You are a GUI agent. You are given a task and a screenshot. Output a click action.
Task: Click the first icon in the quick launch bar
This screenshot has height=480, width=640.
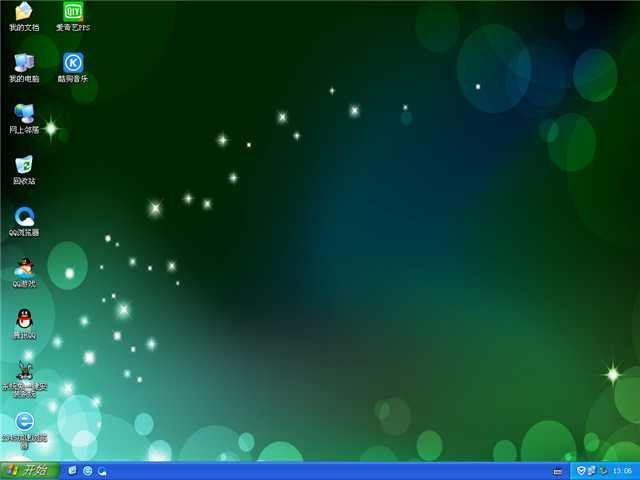pos(73,470)
